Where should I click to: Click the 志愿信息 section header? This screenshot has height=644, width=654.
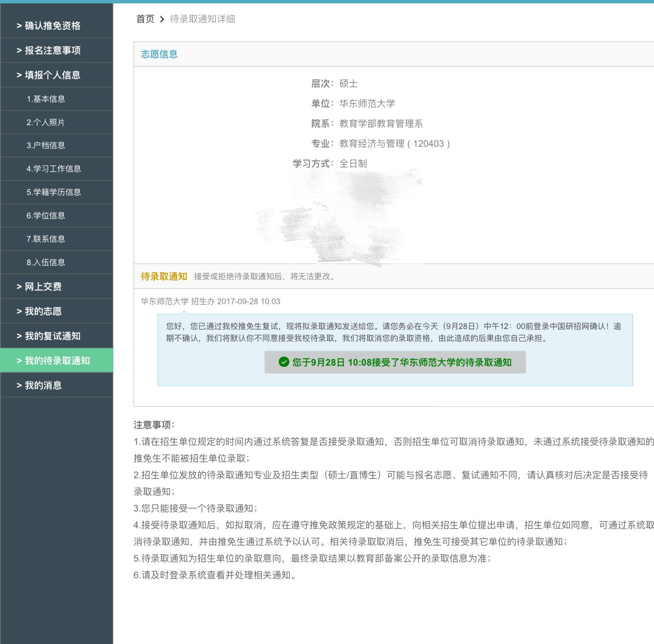click(x=159, y=54)
